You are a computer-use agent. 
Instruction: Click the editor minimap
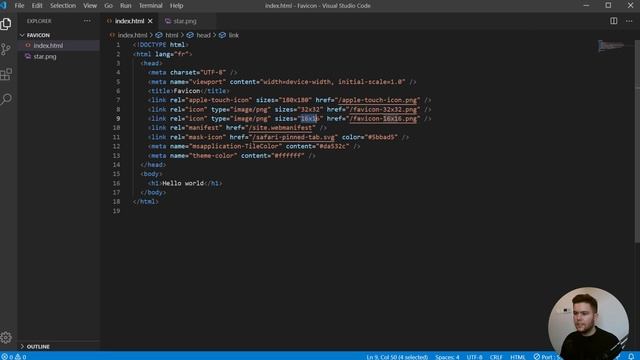pyautogui.click(x=611, y=46)
